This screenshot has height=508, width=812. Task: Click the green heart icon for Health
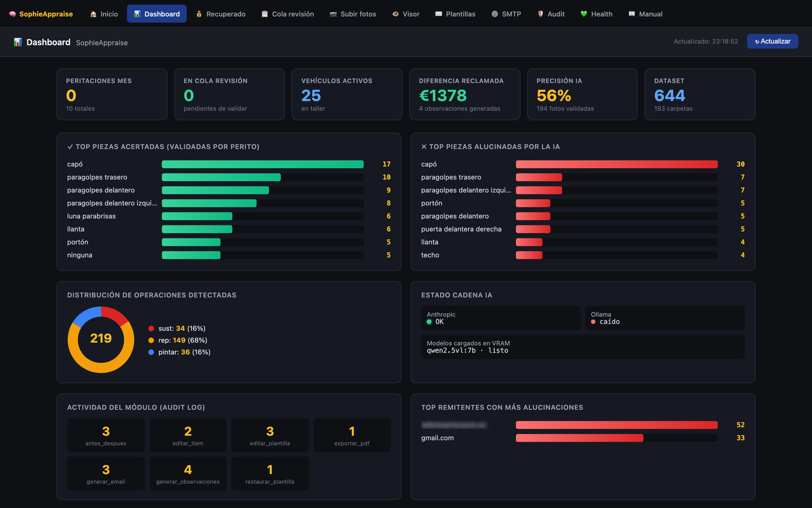pyautogui.click(x=584, y=14)
